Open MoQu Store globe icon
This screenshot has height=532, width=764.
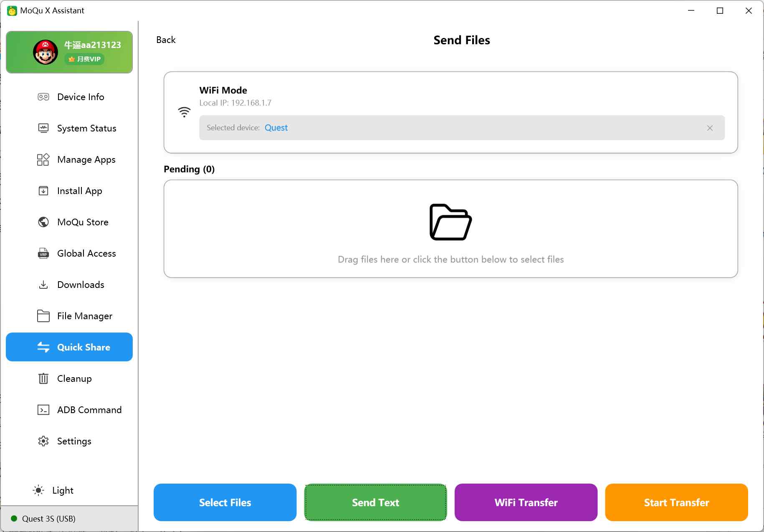(x=43, y=222)
